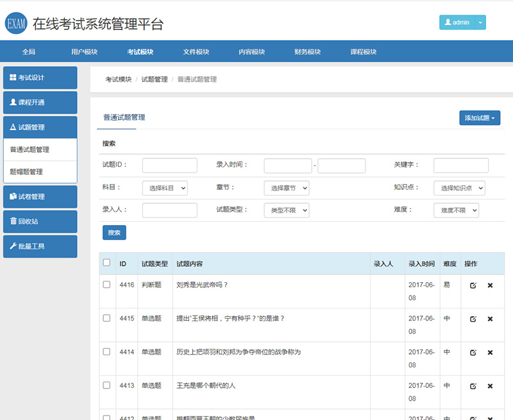
Task: Toggle the select-all checkbox in table header
Action: (106, 263)
